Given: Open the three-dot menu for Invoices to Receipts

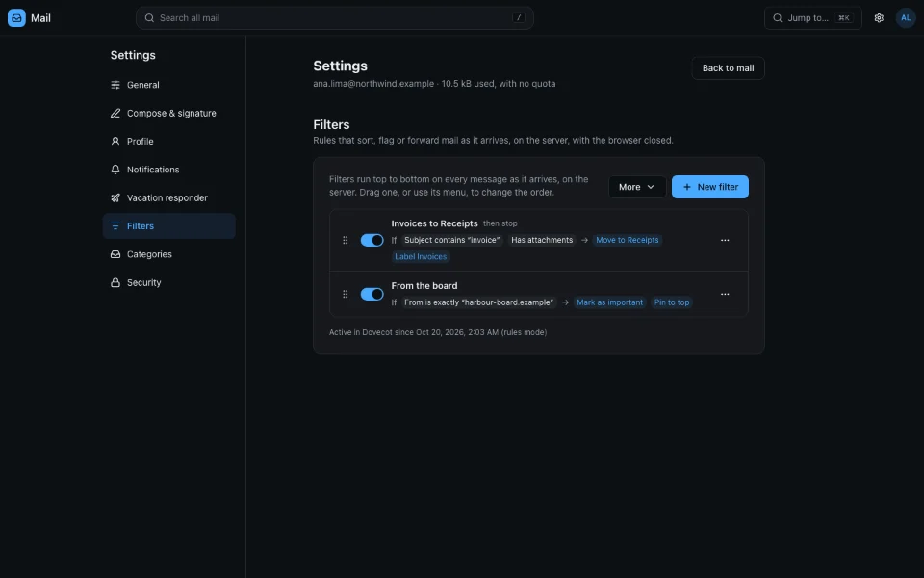Looking at the screenshot, I should [725, 240].
